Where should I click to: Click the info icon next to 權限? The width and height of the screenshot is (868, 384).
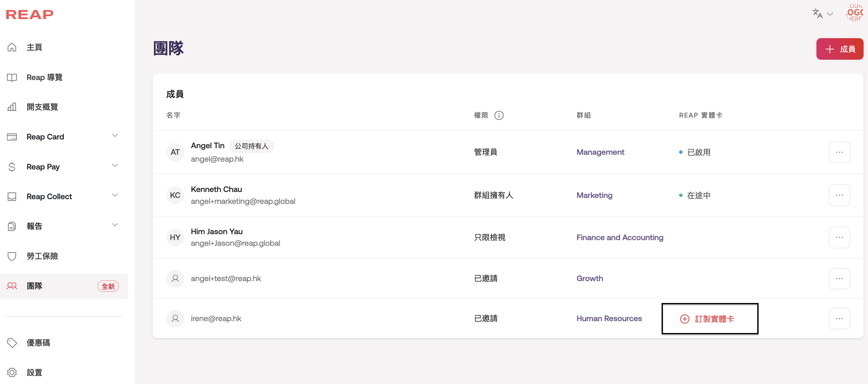click(x=499, y=115)
